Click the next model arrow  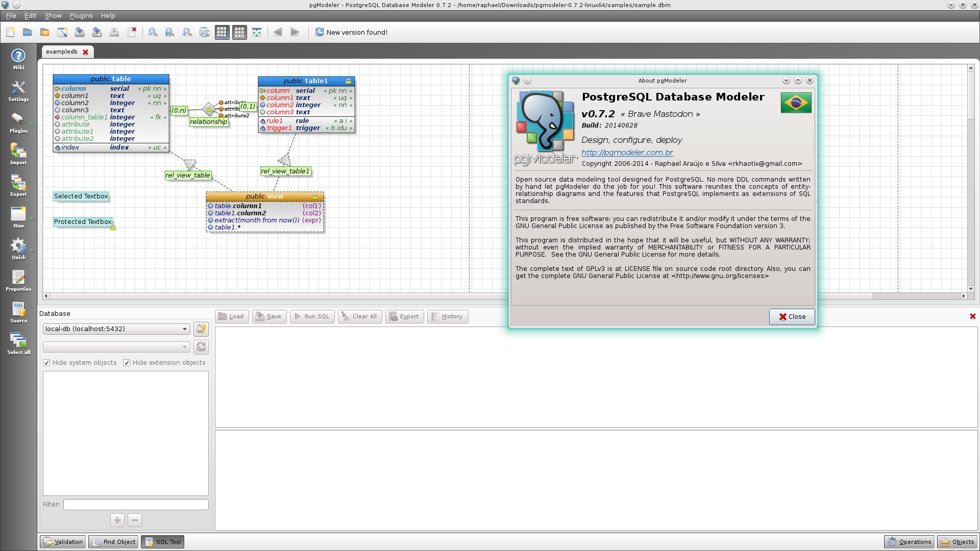click(x=295, y=32)
